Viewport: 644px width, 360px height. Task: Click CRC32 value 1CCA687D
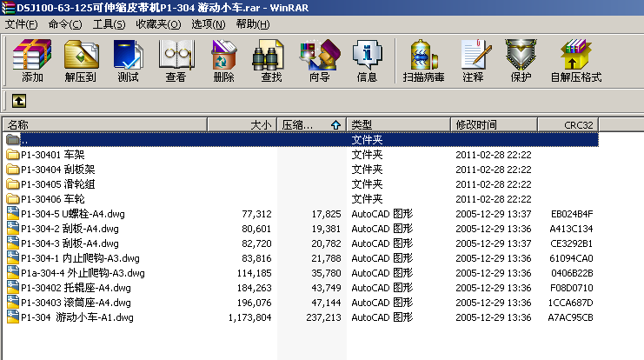[570, 303]
